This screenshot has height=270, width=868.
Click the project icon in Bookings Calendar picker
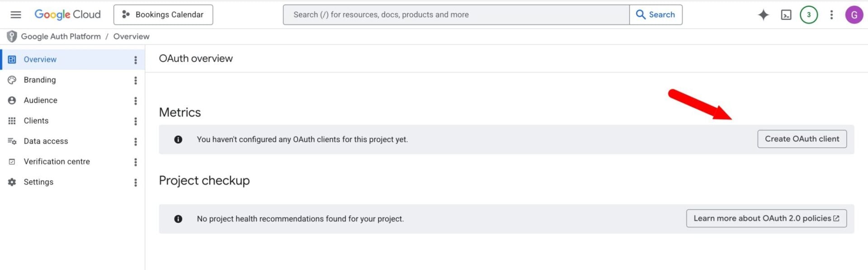click(x=126, y=14)
